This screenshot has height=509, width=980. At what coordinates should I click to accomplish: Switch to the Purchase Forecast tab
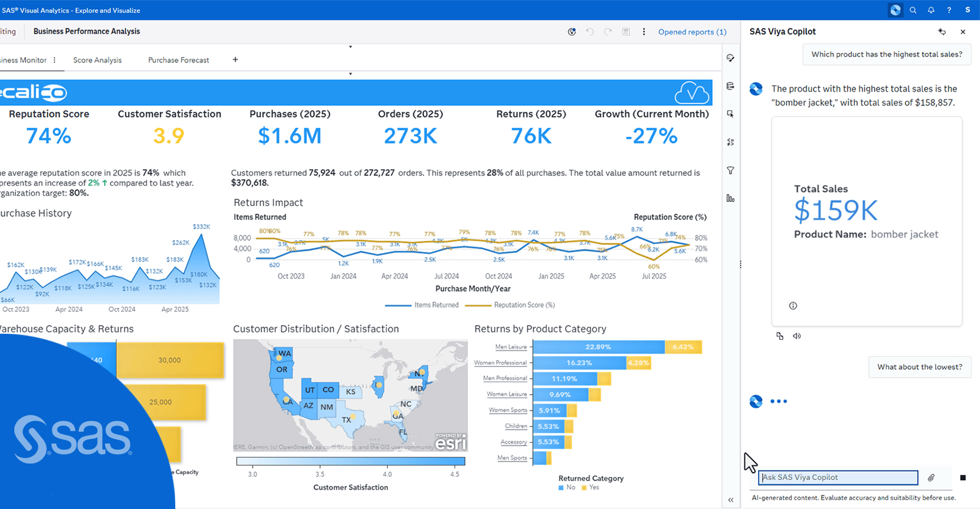178,60
